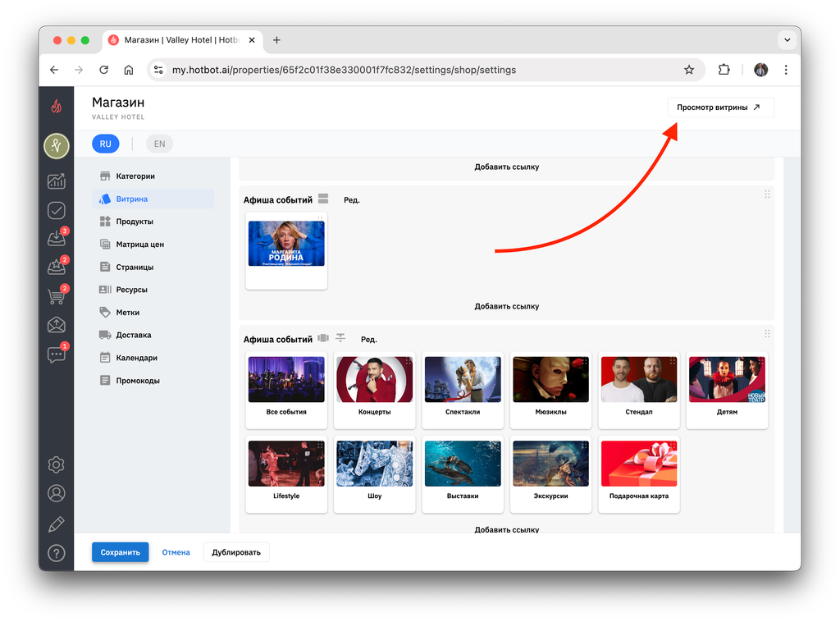Open the shopping cart sidebar icon

(57, 295)
